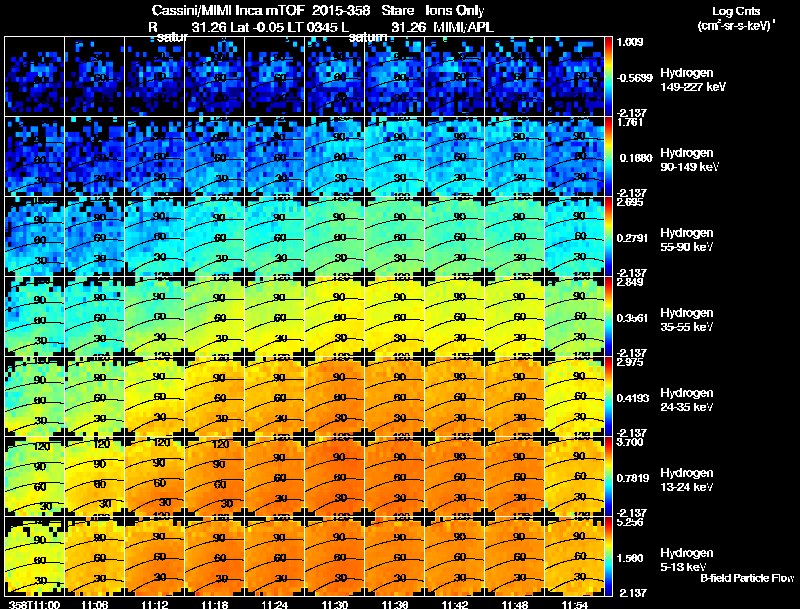Open the 90-149 keV panel at 11:30

pyautogui.click(x=335, y=157)
